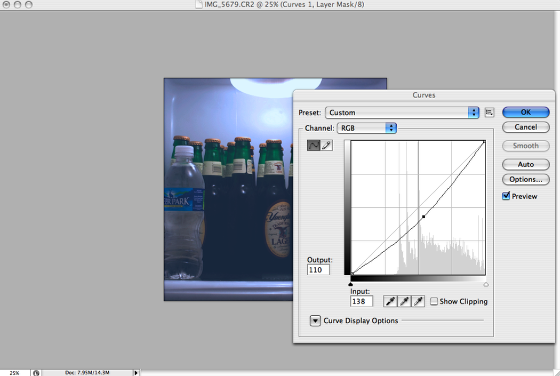Expand Curve Display Options
560x376 pixels.
click(x=315, y=321)
